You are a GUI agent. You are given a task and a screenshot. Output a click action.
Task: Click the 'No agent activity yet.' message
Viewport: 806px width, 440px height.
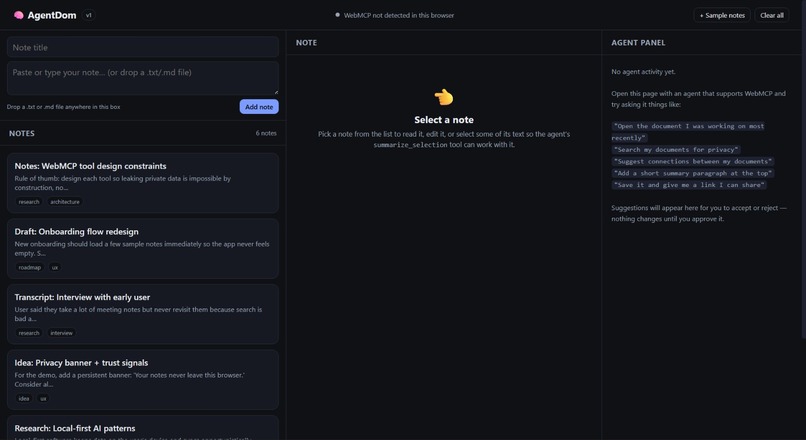click(643, 72)
